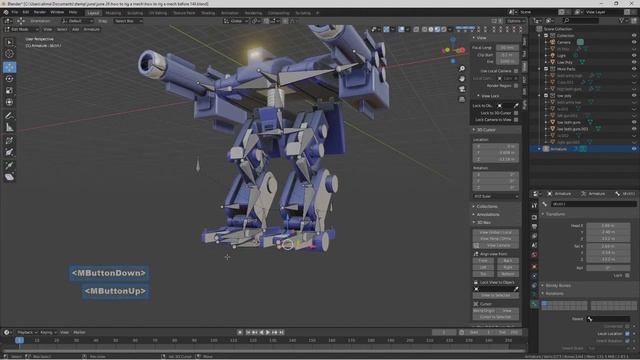The width and height of the screenshot is (640, 360).
Task: Jump to timeline end frame button
Action: pos(281,332)
